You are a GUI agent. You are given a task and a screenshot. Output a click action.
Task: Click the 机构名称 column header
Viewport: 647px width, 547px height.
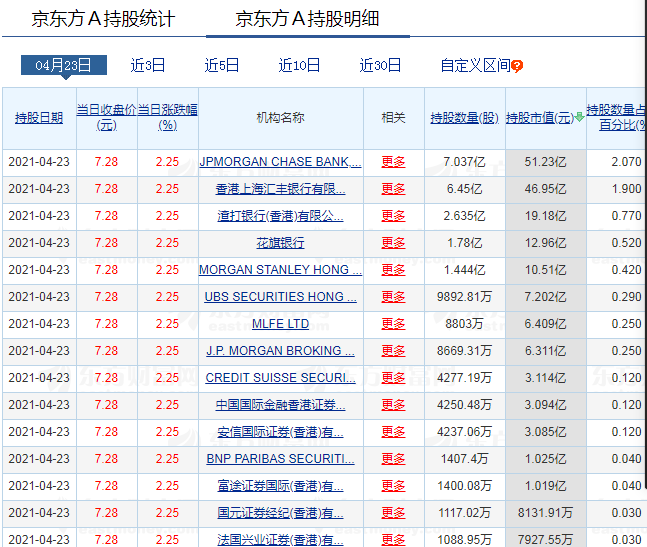(281, 118)
